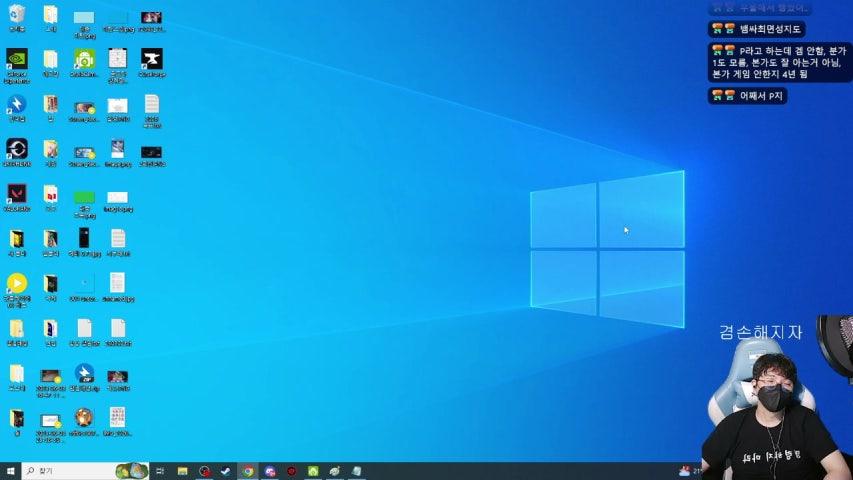Open the green Android app on the taskbar
The width and height of the screenshot is (853, 480).
313,471
